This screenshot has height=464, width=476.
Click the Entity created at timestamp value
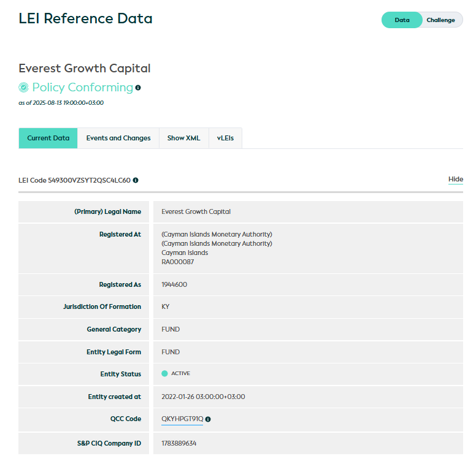tap(203, 397)
